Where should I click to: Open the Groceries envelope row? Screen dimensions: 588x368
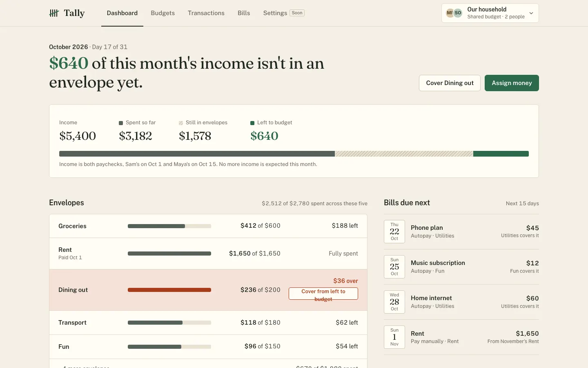[208, 226]
